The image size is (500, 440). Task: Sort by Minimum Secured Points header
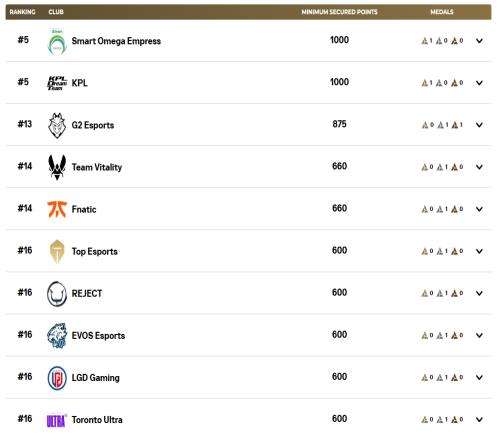point(339,12)
